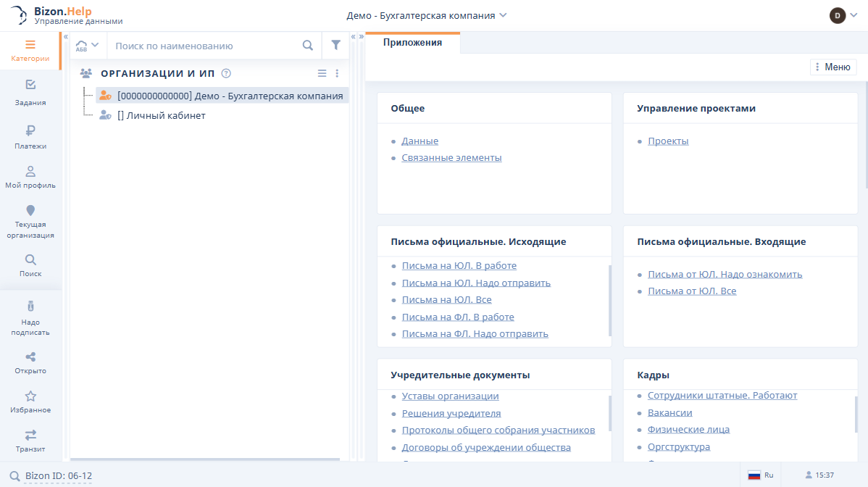
Task: Open Письма на ЮЛ. В работе
Action: point(459,266)
